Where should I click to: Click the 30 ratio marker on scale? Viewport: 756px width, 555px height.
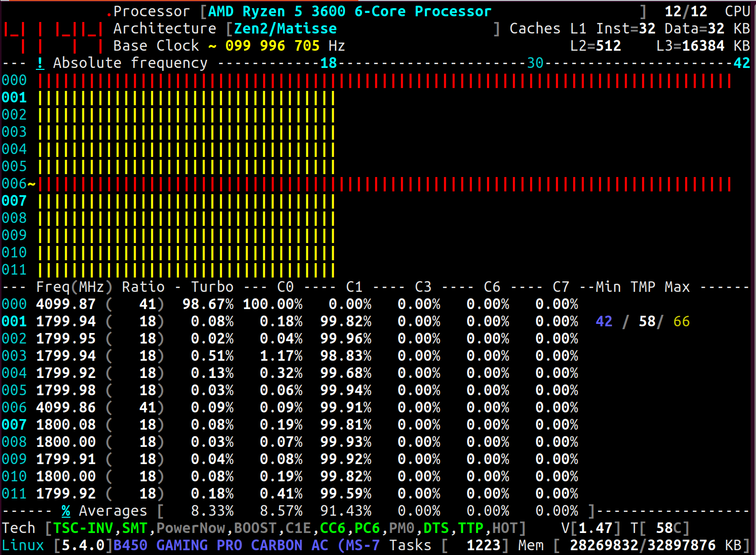[x=535, y=63]
